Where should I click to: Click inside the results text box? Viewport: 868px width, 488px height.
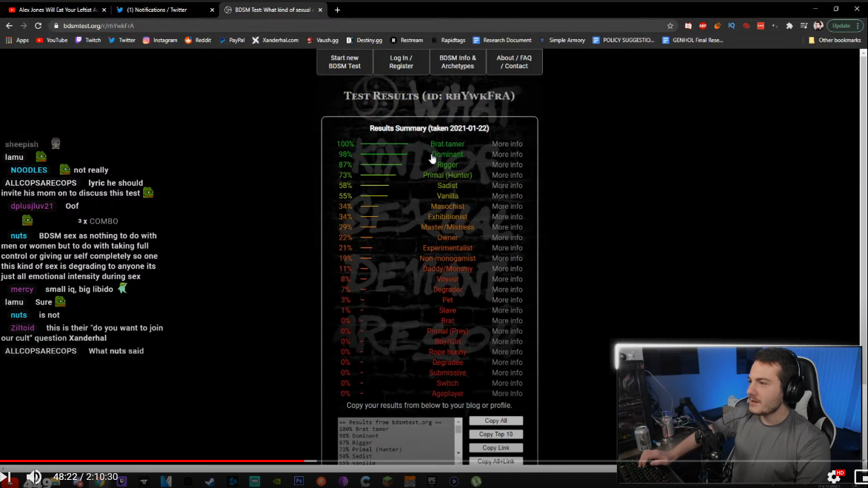coord(396,441)
